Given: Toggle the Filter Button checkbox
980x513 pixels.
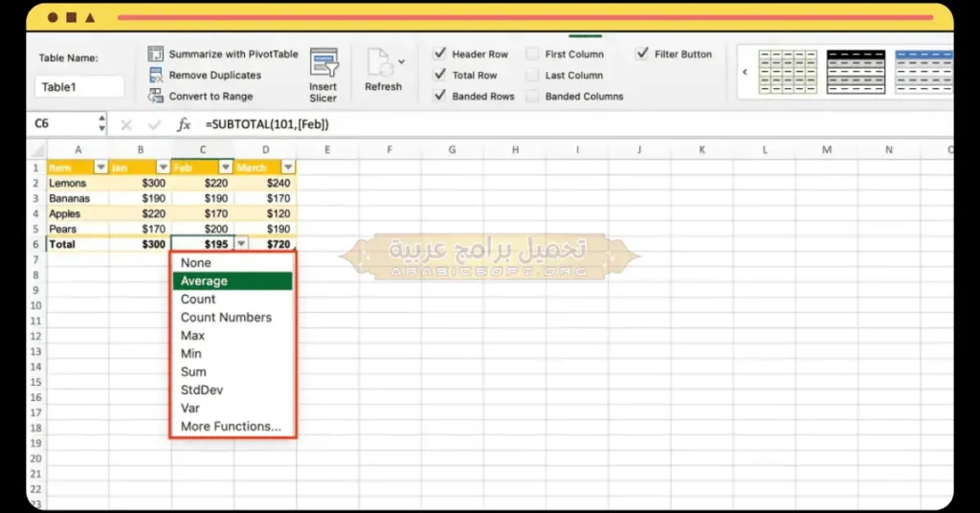Looking at the screenshot, I should 642,53.
